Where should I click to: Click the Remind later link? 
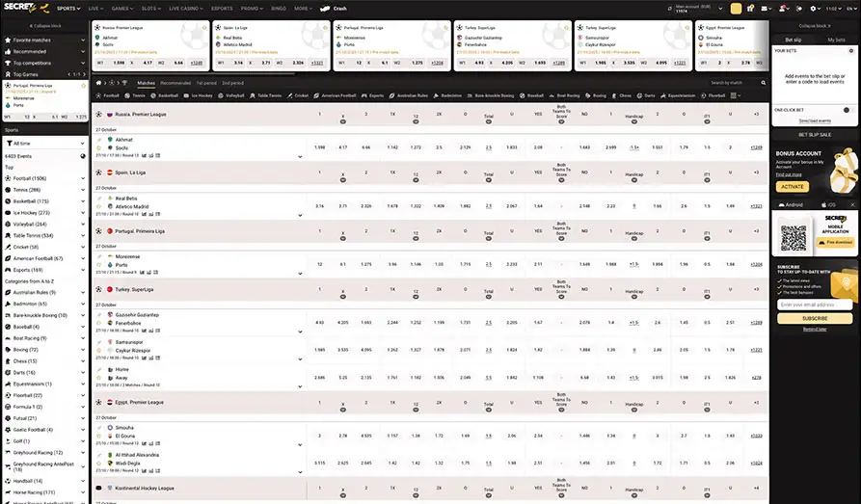pyautogui.click(x=815, y=329)
